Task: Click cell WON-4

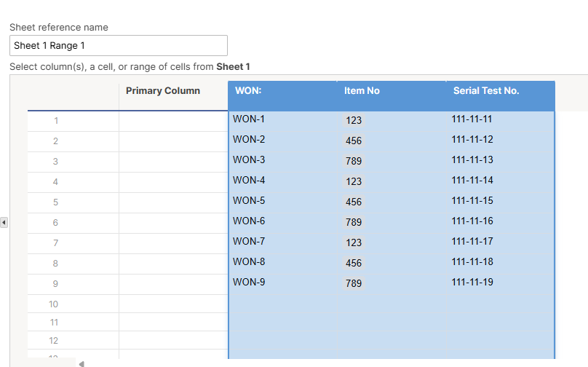Action: pos(283,182)
